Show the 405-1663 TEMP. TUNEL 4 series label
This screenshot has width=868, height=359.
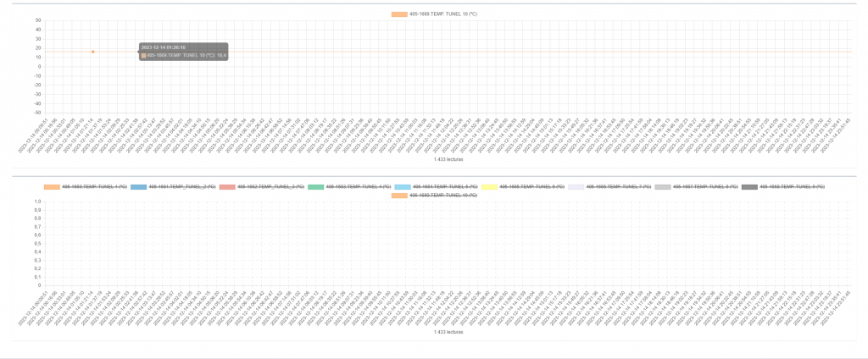[359, 185]
